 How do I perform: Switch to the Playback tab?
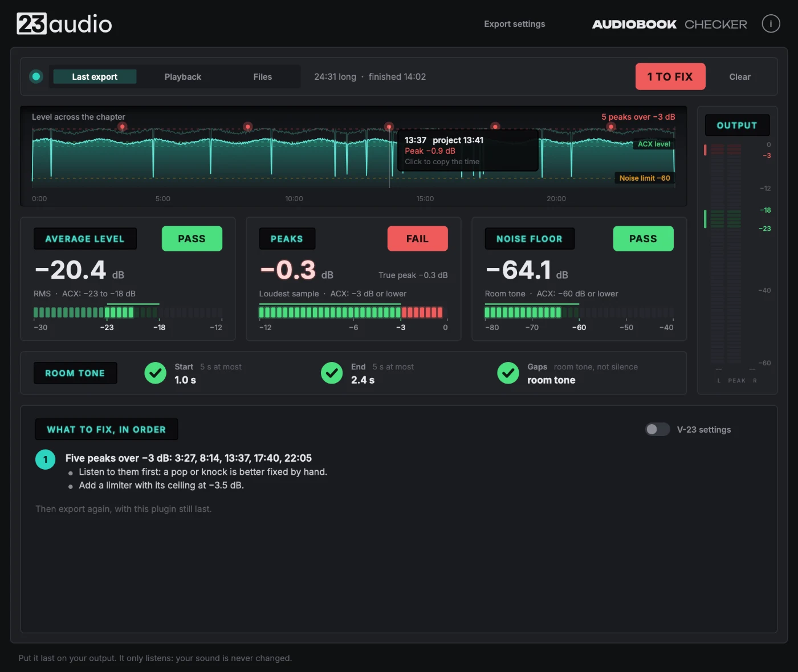[183, 76]
